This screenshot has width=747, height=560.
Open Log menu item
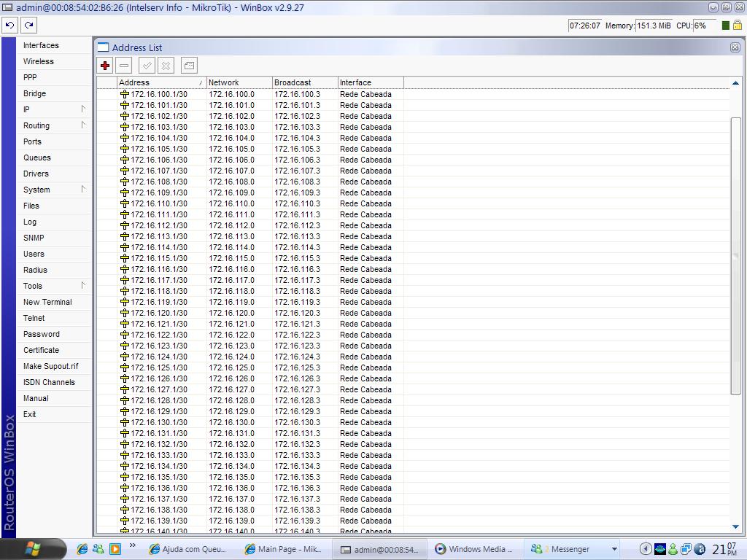pos(54,222)
